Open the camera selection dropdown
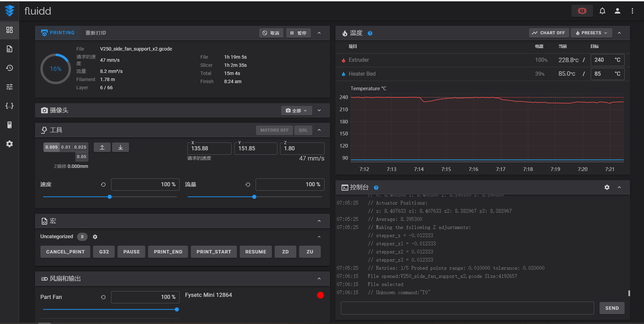 click(296, 111)
